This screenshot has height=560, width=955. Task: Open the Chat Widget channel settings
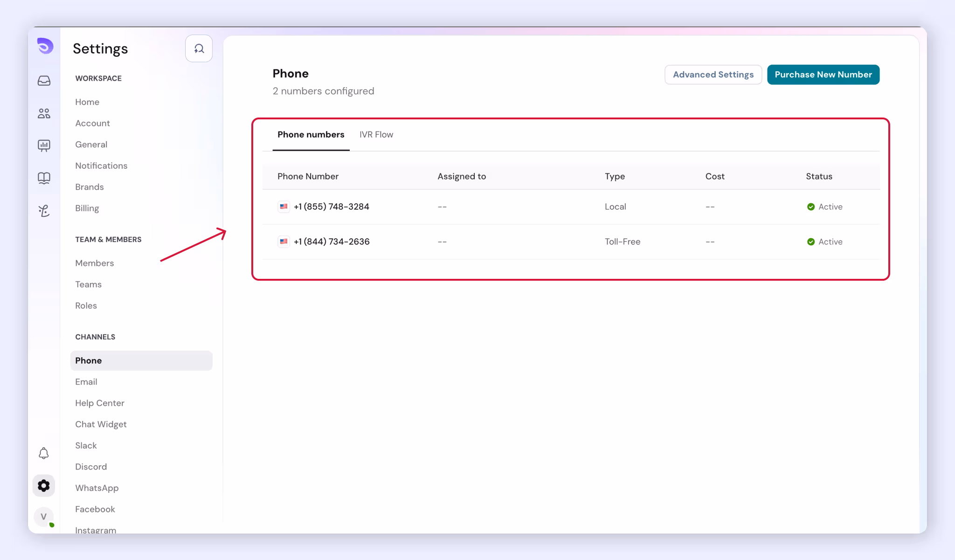101,424
